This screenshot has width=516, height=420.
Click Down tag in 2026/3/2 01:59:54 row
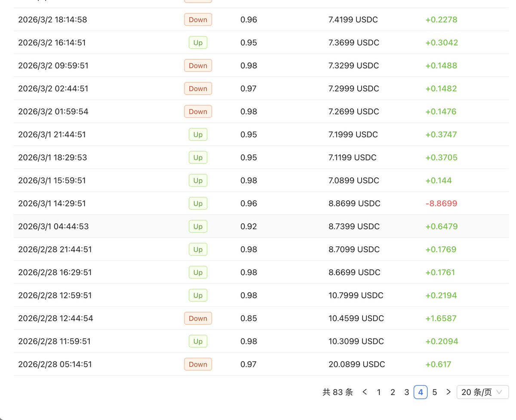coord(198,111)
